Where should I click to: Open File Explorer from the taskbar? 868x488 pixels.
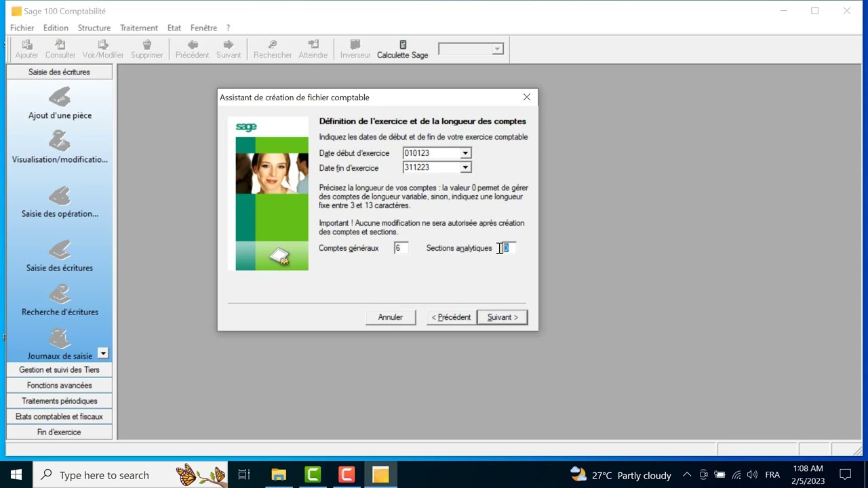279,474
